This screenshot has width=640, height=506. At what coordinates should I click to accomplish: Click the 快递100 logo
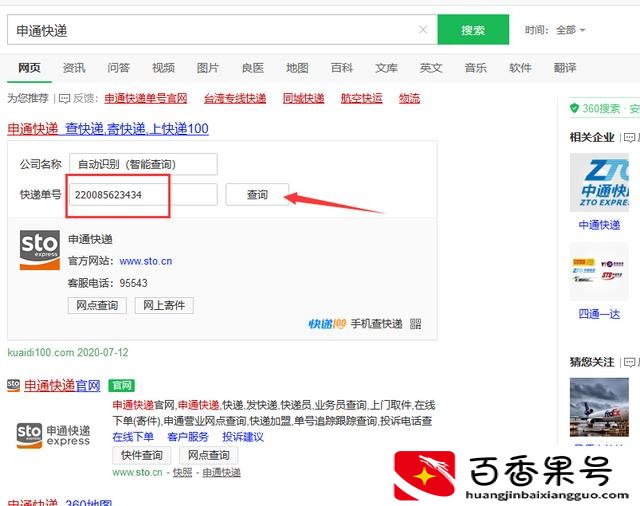pos(327,324)
